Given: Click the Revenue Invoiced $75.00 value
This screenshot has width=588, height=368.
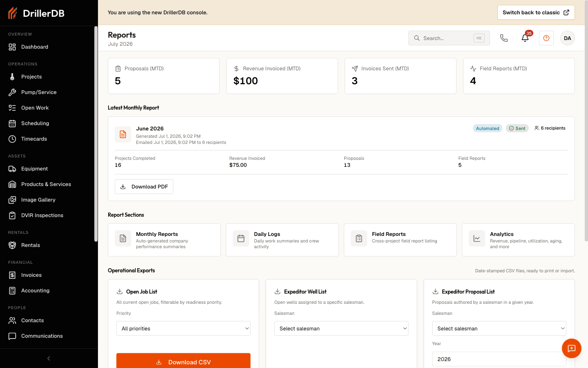Looking at the screenshot, I should click(x=238, y=165).
